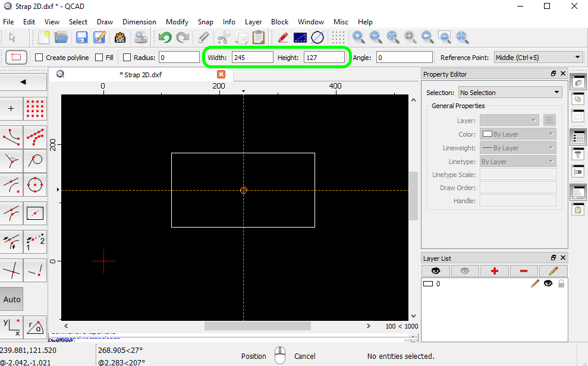The height and width of the screenshot is (366, 588).
Task: Click the back arrow button in tool panel
Action: point(24,81)
